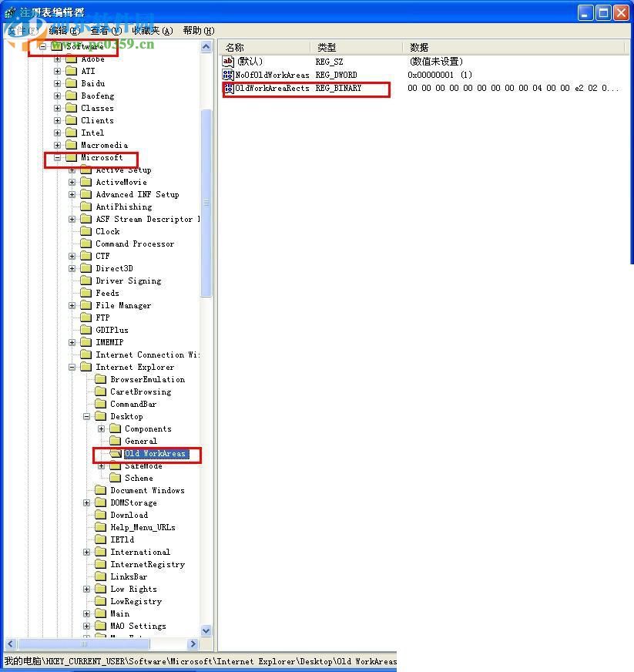Select the Direct3D key
Image resolution: width=634 pixels, height=672 pixels.
tap(114, 268)
